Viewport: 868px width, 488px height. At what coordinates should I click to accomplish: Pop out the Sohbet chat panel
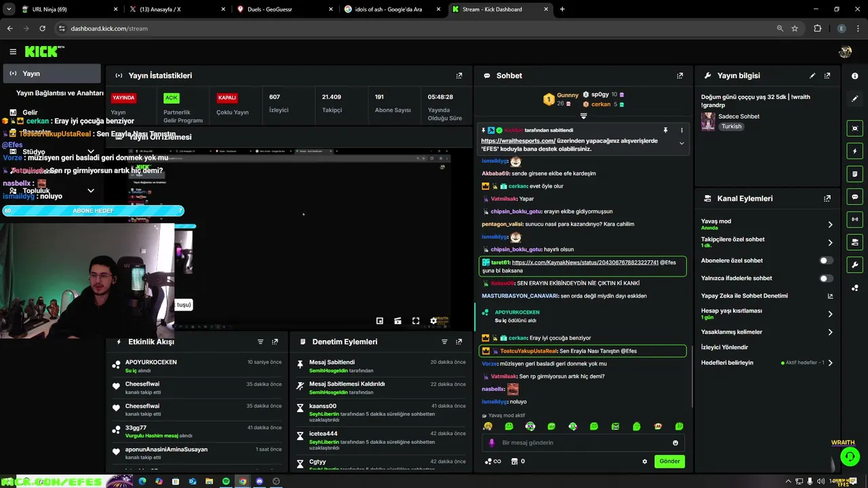679,76
